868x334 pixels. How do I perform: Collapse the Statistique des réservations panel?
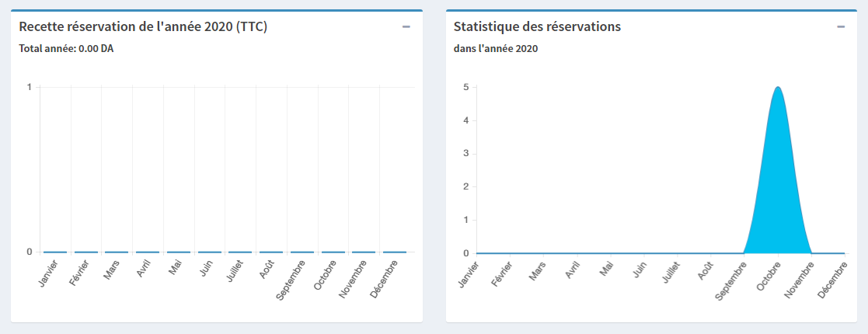click(x=840, y=26)
